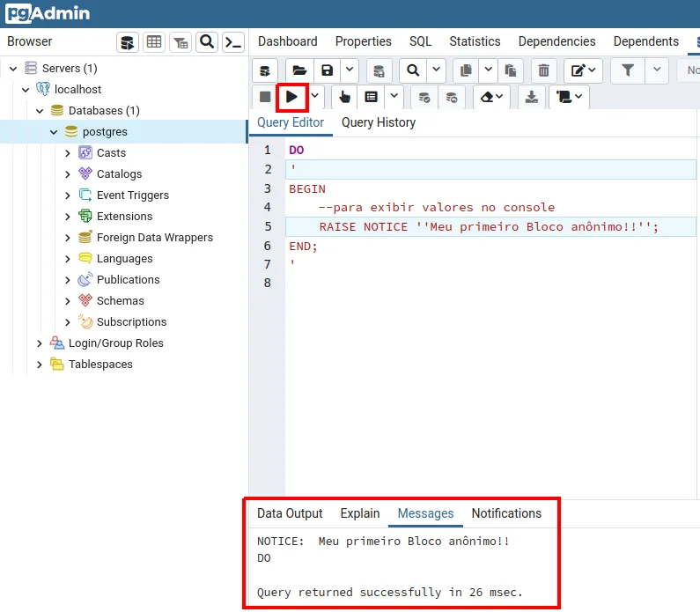Open the Explain results tab
This screenshot has width=700, height=612.
pos(360,513)
